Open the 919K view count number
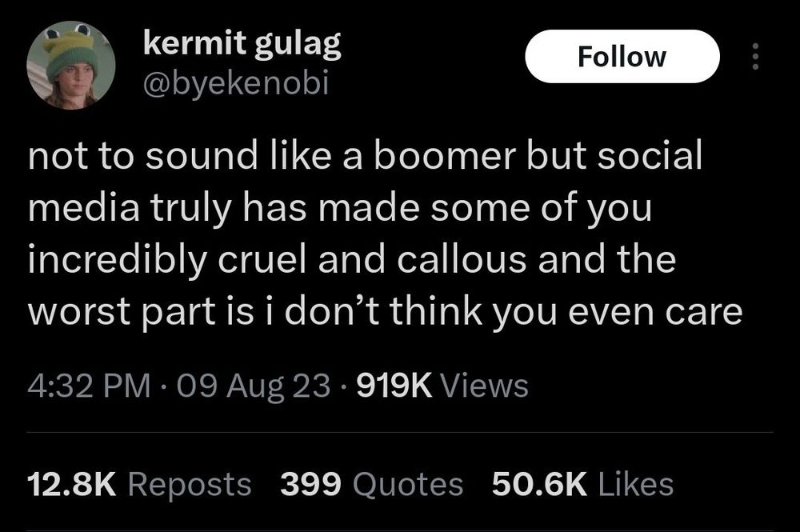800x532 pixels. (394, 385)
